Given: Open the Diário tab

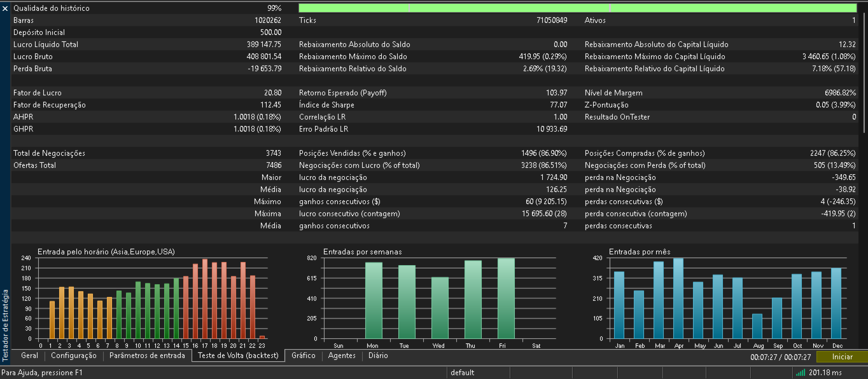Looking at the screenshot, I should (x=378, y=356).
